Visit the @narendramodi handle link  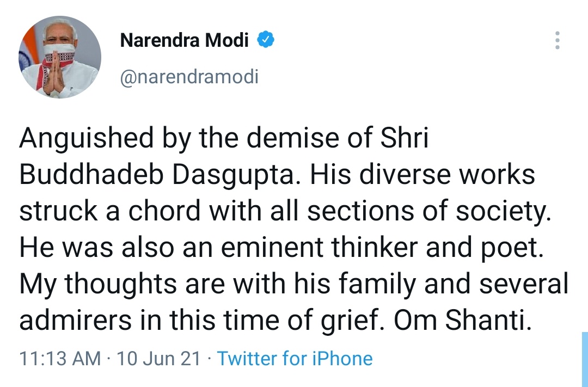coord(189,77)
